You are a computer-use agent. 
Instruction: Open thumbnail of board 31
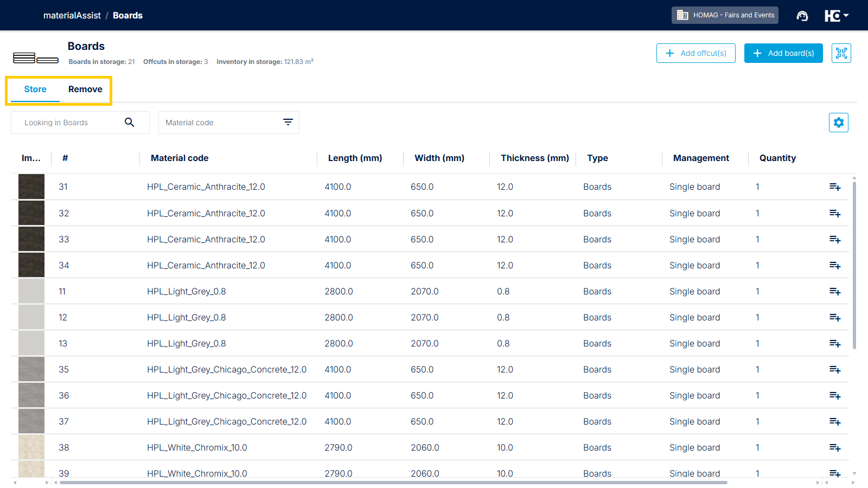coord(31,187)
